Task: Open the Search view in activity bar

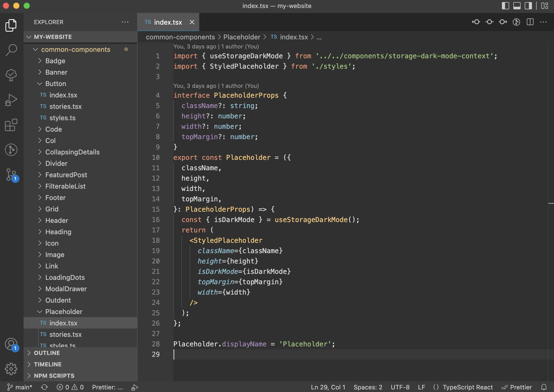Action: (11, 50)
